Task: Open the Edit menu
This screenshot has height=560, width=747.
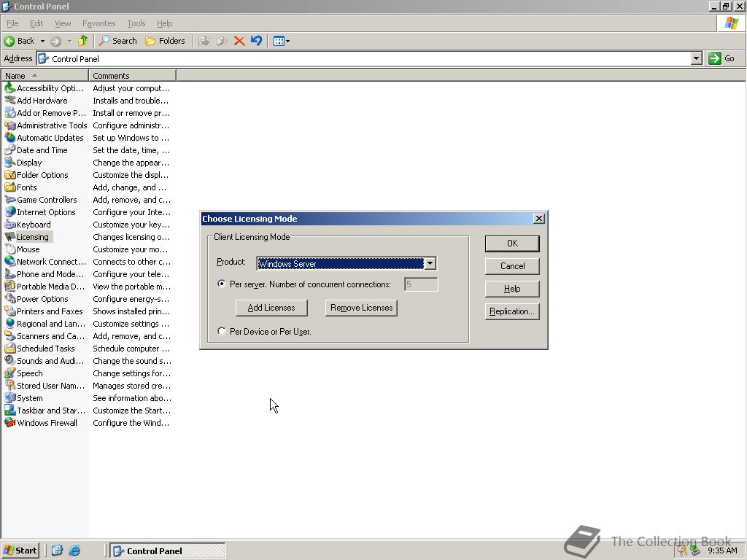Action: coord(36,23)
